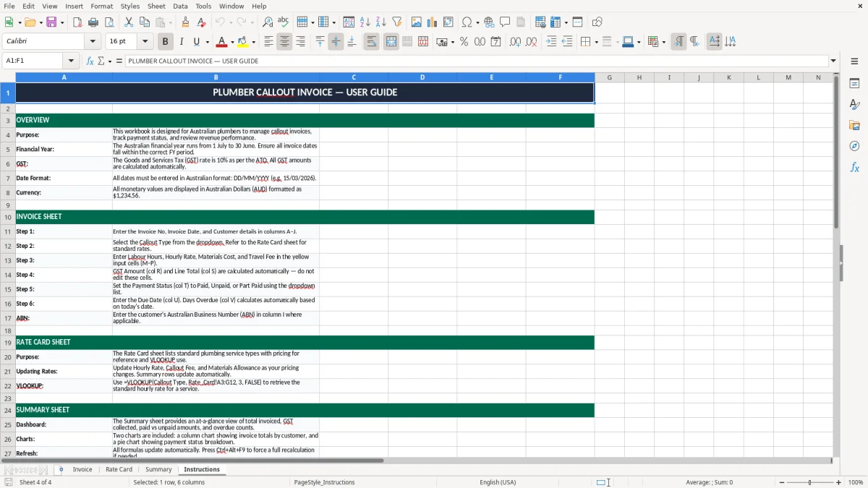Click in the formula input line
The height and width of the screenshot is (488, 868).
476,61
